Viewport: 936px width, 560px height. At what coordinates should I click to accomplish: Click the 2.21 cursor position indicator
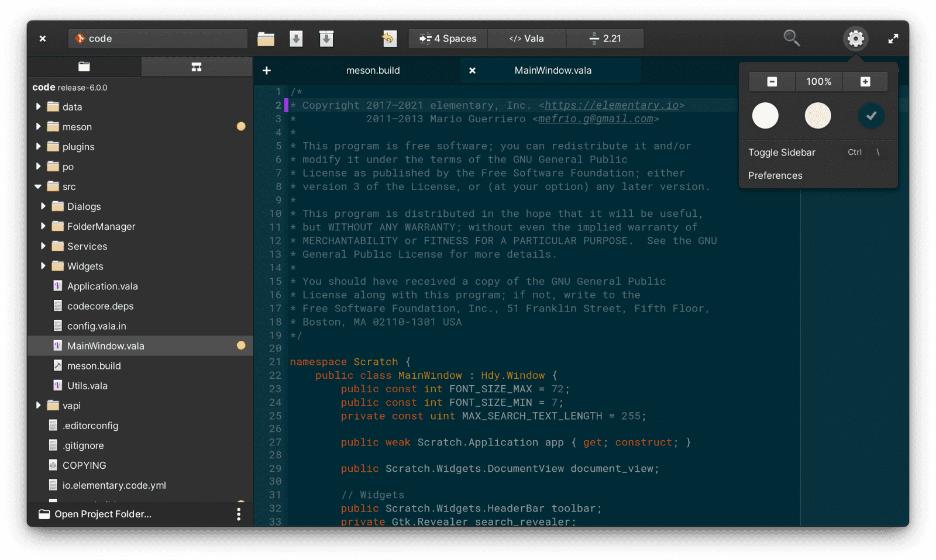[x=605, y=39]
